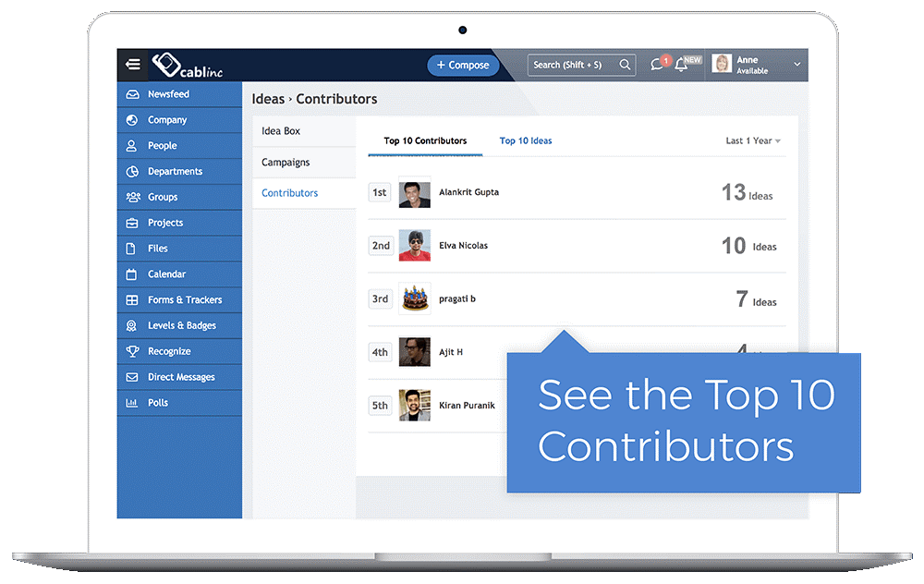924x584 pixels.
Task: Click the search magnifier icon
Action: pos(625,65)
